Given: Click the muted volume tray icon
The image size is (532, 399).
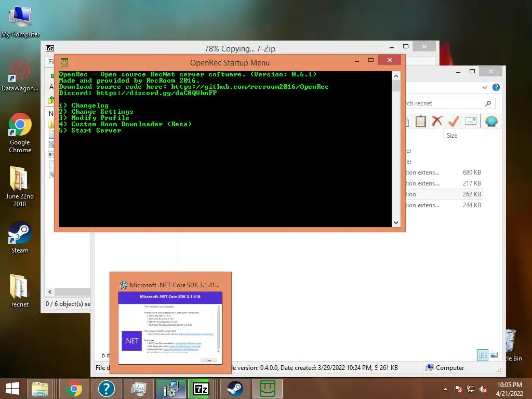Looking at the screenshot, I should coord(483,389).
